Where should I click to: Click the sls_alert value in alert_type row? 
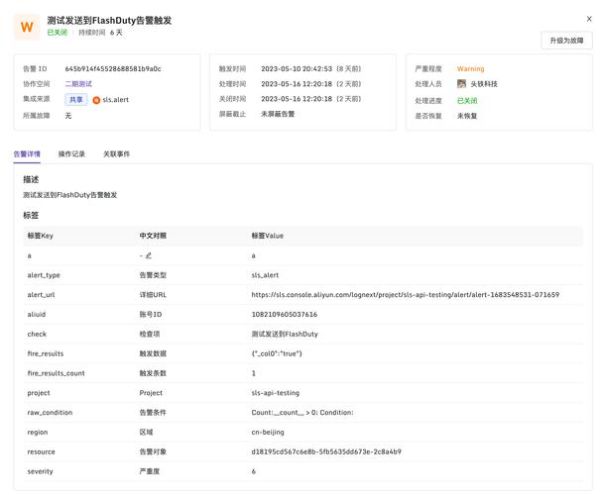[x=265, y=275]
